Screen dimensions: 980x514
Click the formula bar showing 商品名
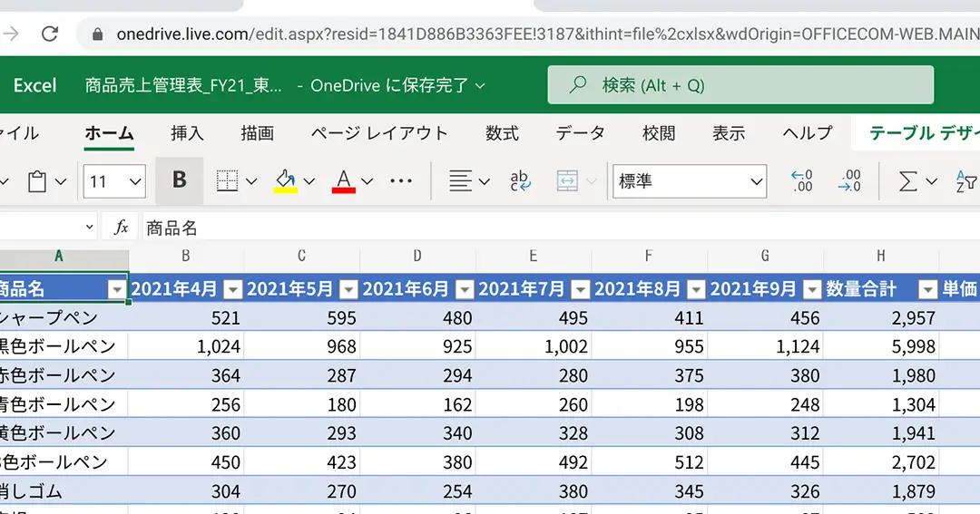[562, 228]
